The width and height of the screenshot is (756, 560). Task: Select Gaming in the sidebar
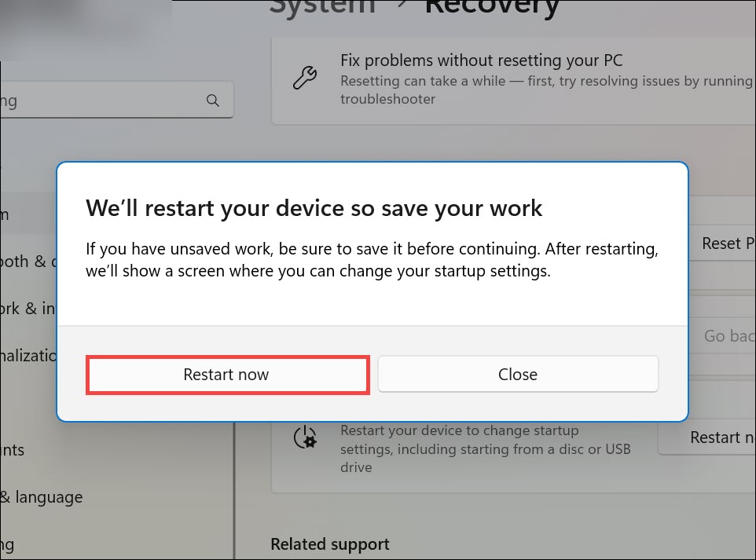8,544
